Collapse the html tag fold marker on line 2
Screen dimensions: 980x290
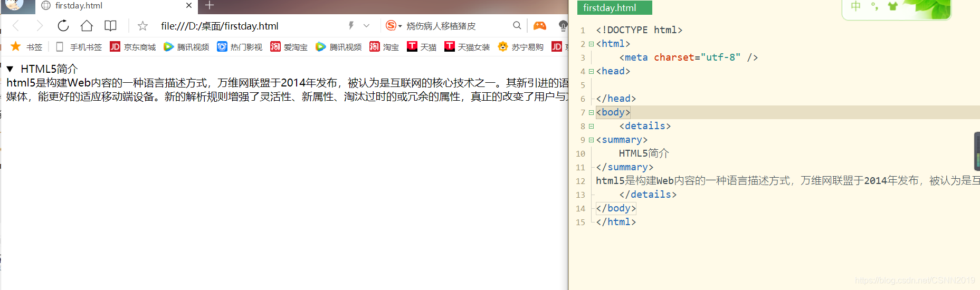591,44
